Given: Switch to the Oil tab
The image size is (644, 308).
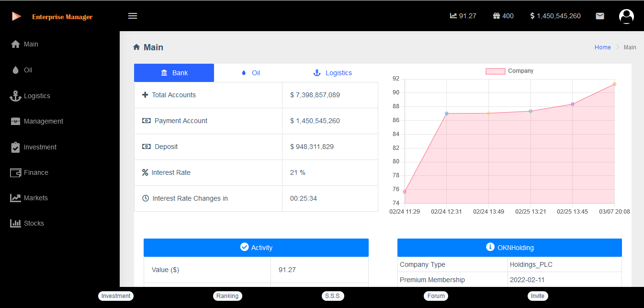Looking at the screenshot, I should click(x=251, y=73).
